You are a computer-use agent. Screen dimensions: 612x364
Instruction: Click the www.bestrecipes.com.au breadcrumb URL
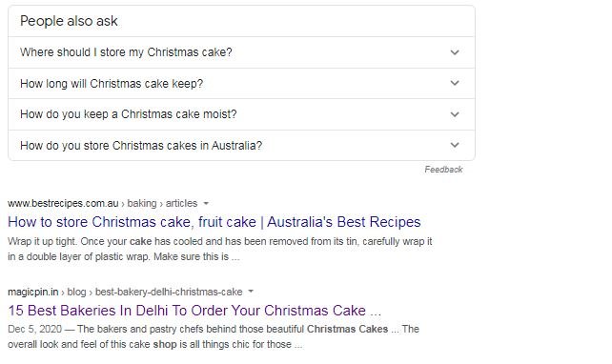[x=63, y=203]
